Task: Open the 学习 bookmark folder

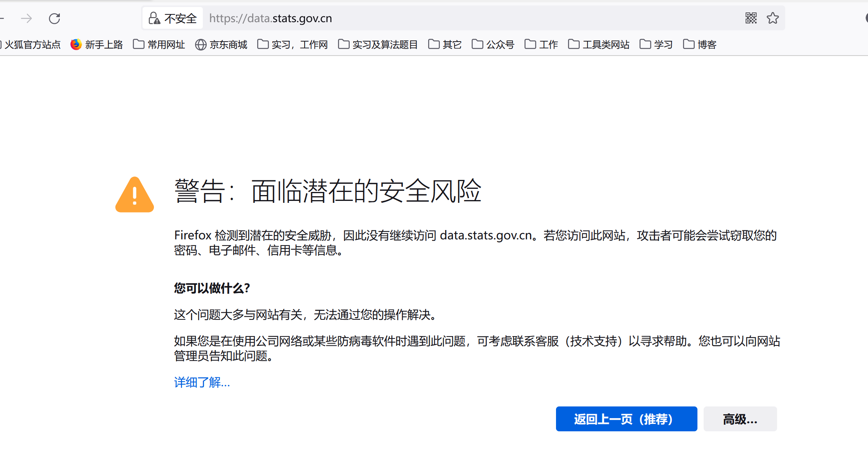Action: 656,45
